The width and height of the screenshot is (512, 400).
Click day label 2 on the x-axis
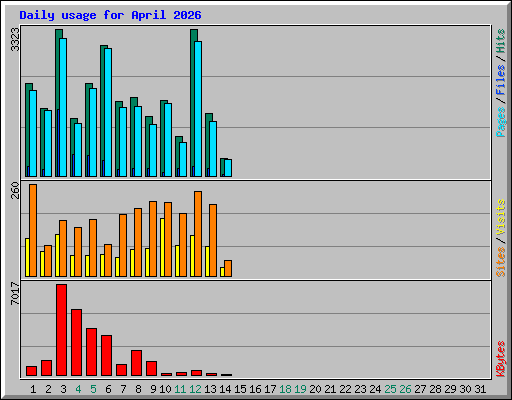(x=48, y=389)
